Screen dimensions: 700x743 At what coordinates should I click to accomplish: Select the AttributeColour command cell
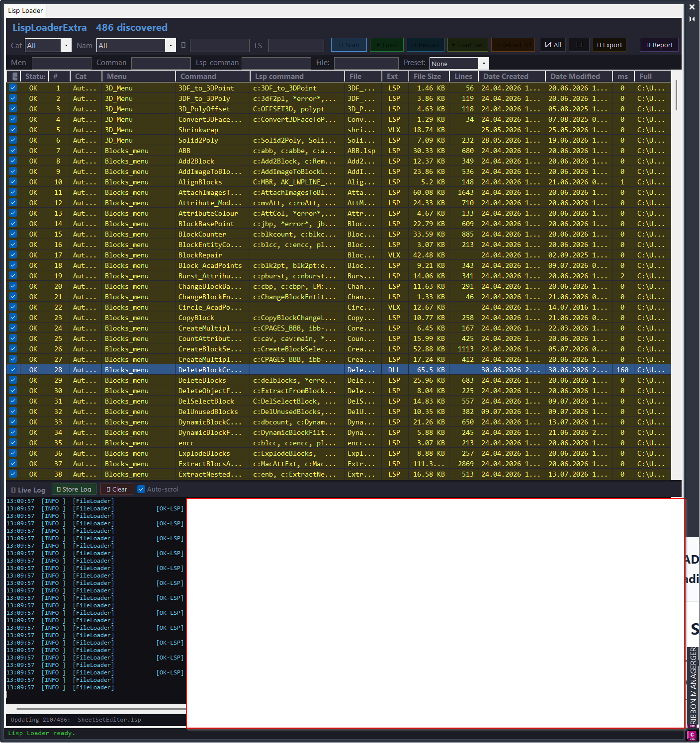coord(212,213)
